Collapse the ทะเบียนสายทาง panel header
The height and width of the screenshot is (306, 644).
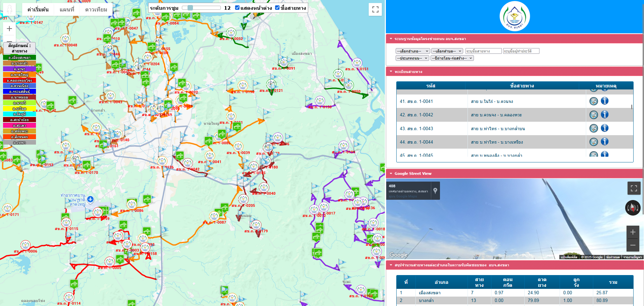[408, 72]
